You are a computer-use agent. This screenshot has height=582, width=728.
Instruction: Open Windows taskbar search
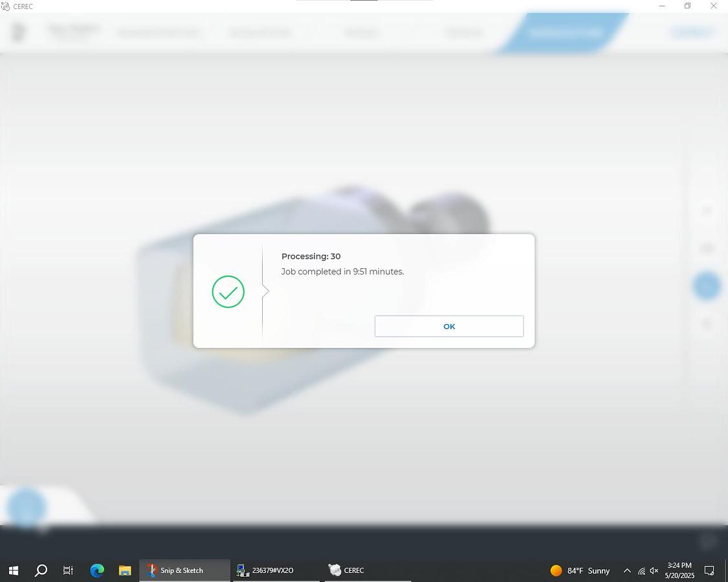point(41,570)
